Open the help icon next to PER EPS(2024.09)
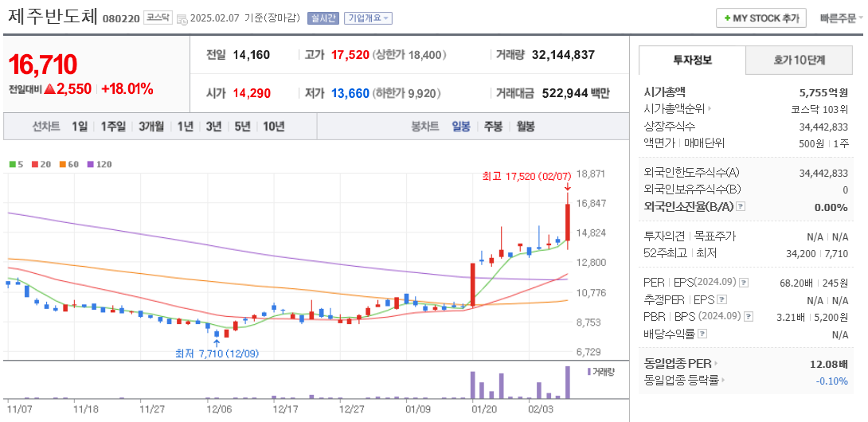The height and width of the screenshot is (422, 868). point(744,283)
